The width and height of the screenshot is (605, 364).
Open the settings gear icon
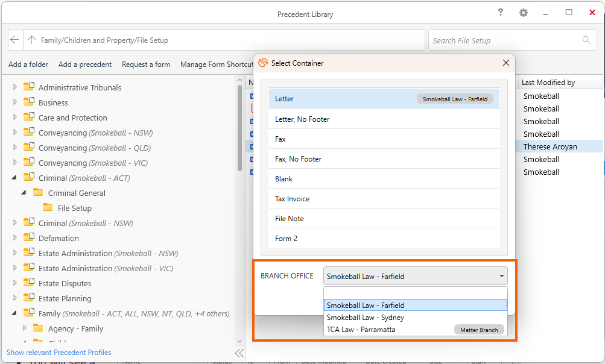coord(523,13)
